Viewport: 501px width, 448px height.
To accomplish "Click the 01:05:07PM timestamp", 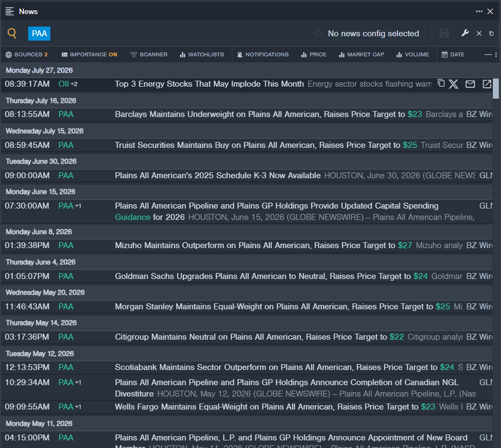I will click(27, 276).
